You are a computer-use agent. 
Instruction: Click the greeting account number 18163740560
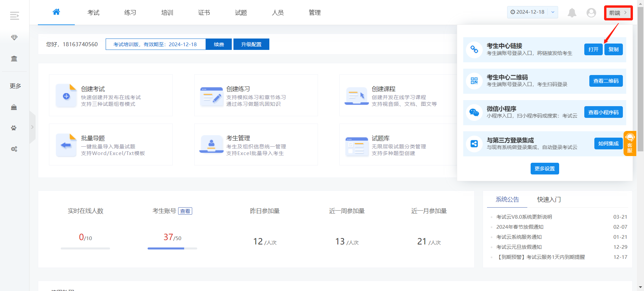[80, 44]
